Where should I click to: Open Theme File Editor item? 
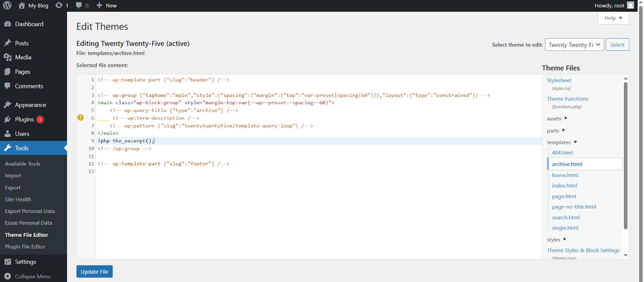coord(27,235)
